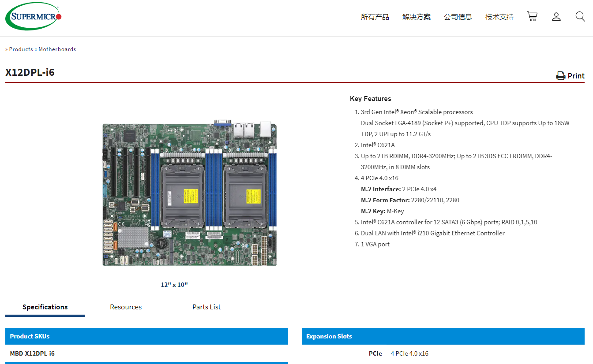The width and height of the screenshot is (593, 364).
Task: Click the printer icon
Action: [x=560, y=76]
